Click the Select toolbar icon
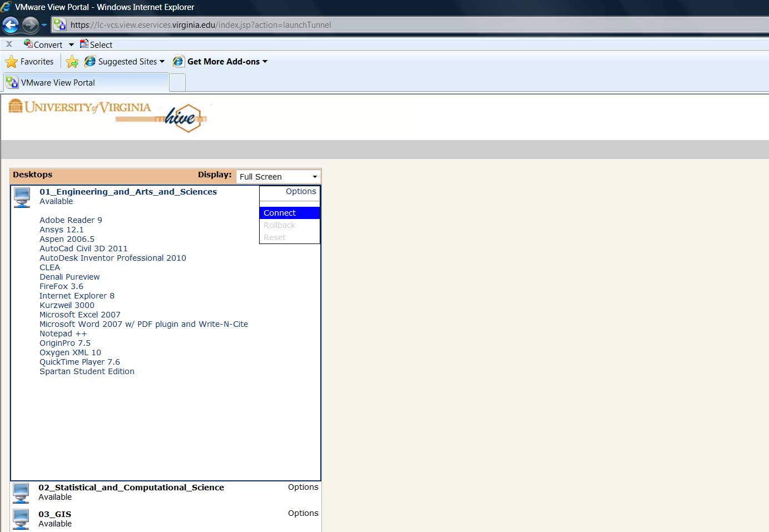This screenshot has width=769, height=532. coord(85,44)
